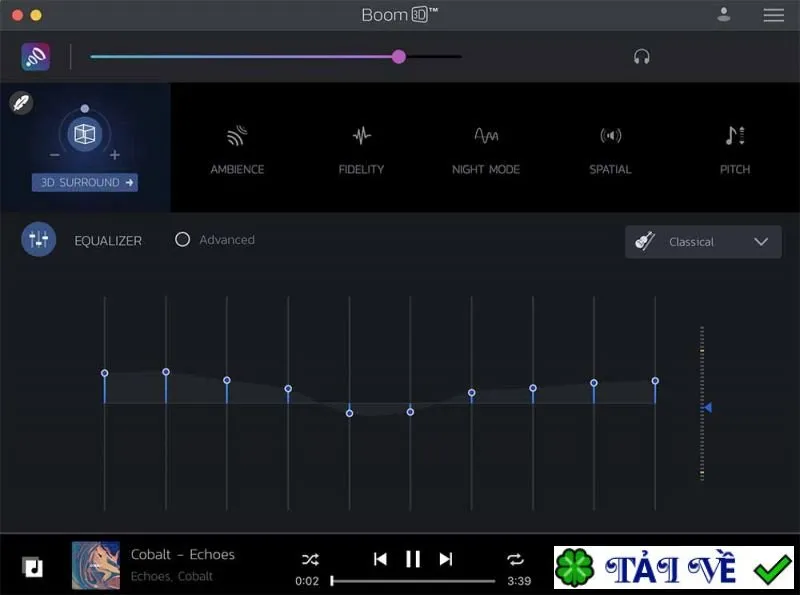Click the guitar icon in preset selector
Viewport: 800px width, 595px height.
(x=645, y=241)
